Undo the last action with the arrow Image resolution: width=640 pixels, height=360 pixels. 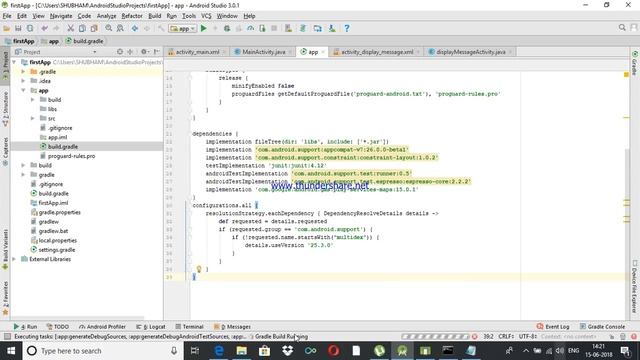tap(44, 28)
